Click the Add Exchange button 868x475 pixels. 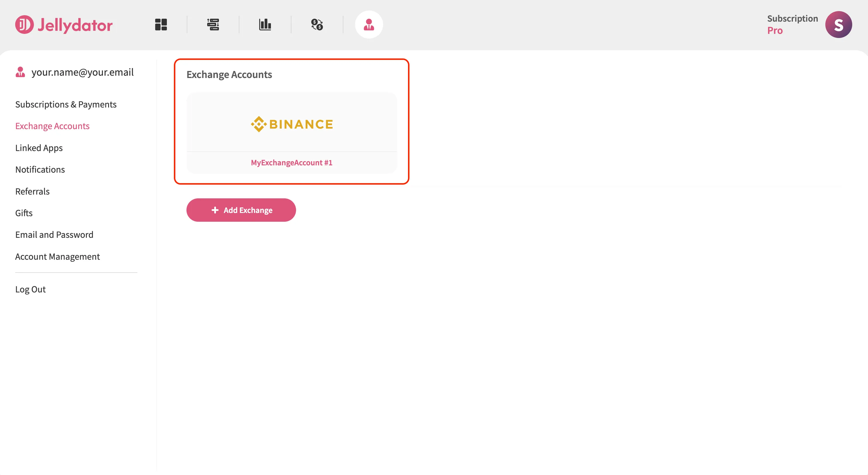tap(241, 210)
